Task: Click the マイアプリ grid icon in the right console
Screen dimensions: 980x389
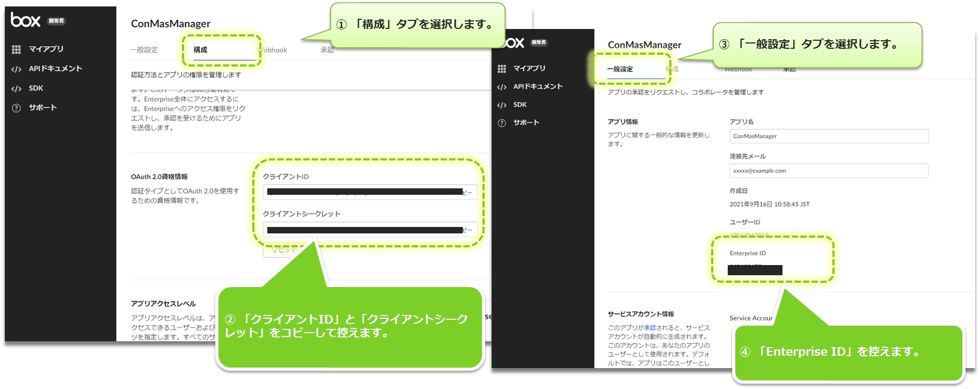Action: point(502,69)
